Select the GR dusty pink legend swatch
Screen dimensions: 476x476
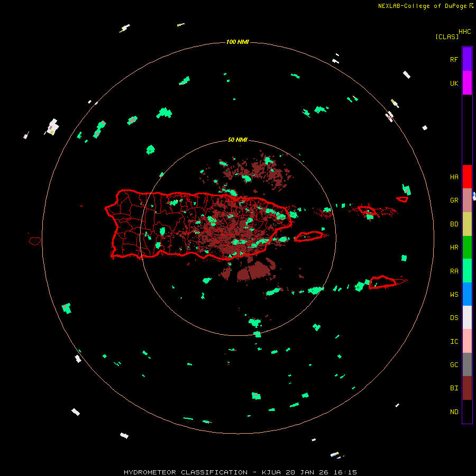click(x=467, y=200)
